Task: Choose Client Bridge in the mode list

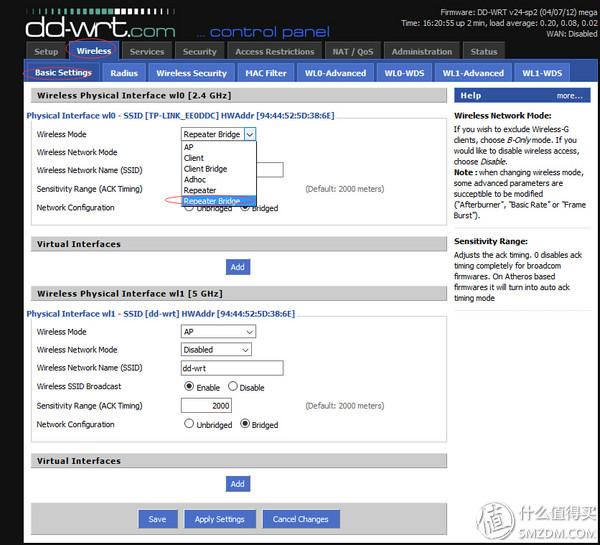Action: 218,169
